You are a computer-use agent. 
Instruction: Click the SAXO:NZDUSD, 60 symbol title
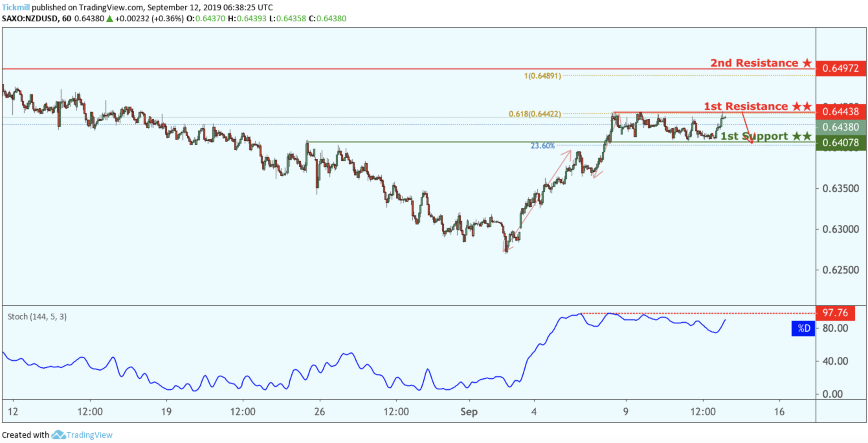[36, 18]
